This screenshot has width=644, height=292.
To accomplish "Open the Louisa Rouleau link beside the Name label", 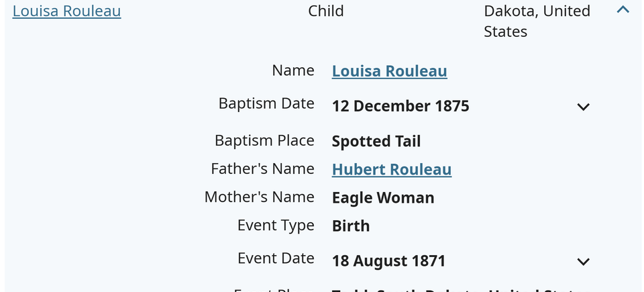I will click(389, 71).
